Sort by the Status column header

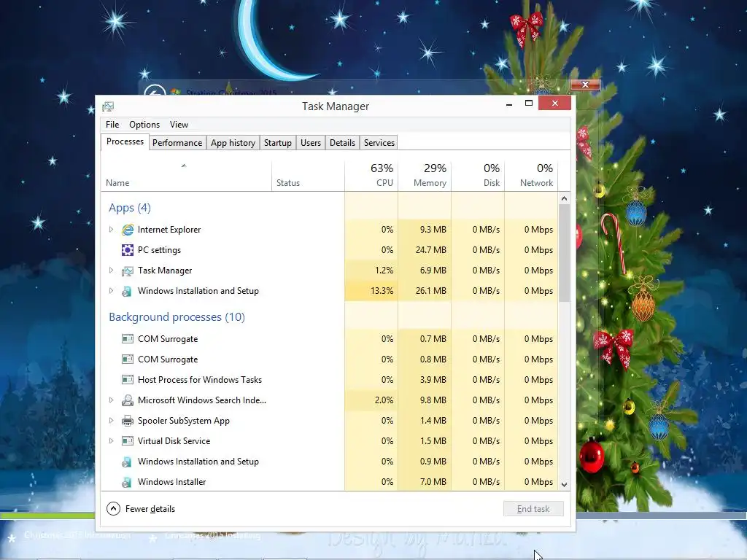click(x=308, y=175)
